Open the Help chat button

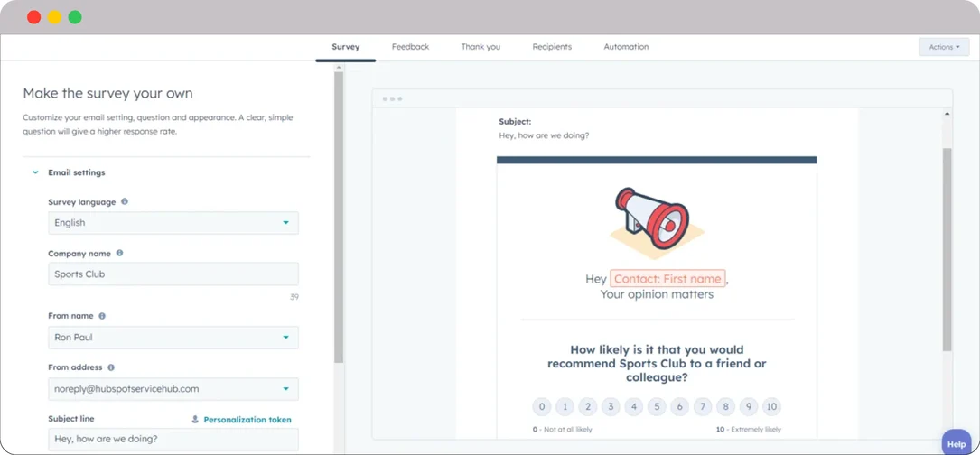(957, 443)
